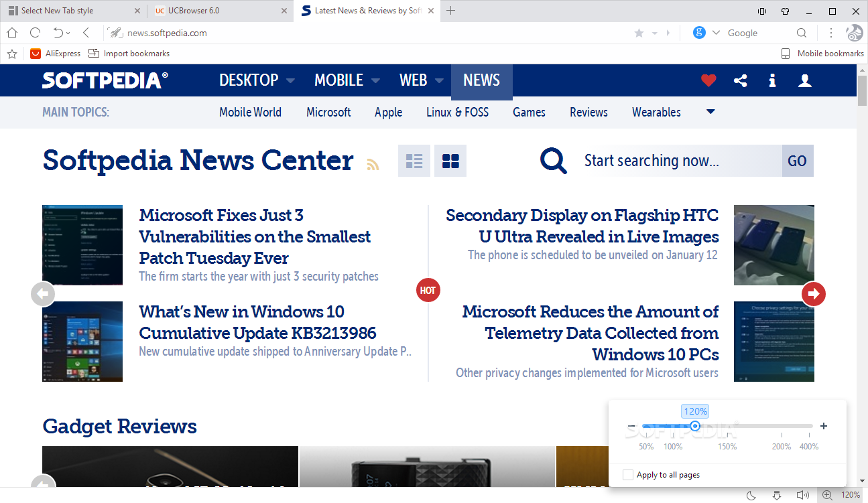Expand the WEB menu arrow
The image size is (868, 503).
point(439,81)
